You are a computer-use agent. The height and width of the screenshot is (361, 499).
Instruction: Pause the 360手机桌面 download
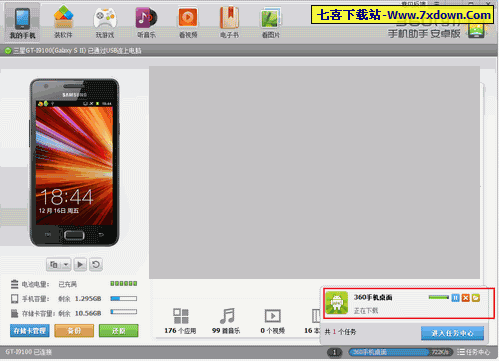coord(455,298)
